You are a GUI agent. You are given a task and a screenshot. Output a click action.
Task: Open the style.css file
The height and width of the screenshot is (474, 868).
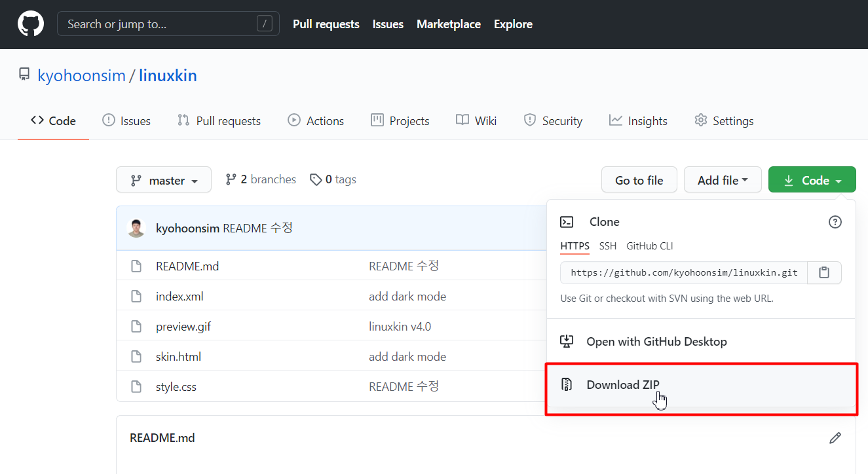point(176,387)
